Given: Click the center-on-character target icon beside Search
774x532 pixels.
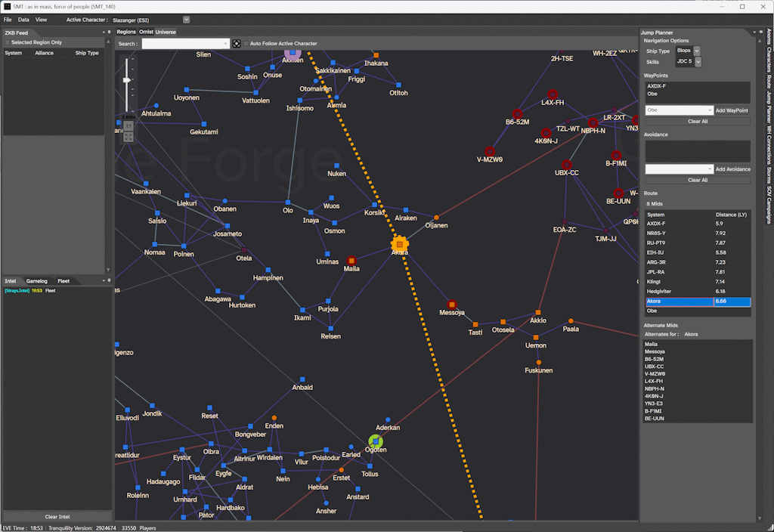Looking at the screenshot, I should pos(237,43).
